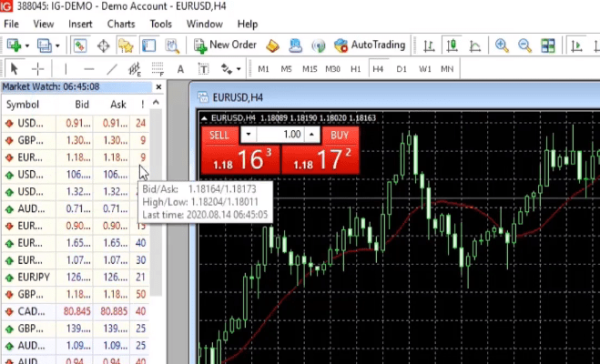Zoom out of the chart
The width and height of the screenshot is (600, 364).
click(524, 45)
